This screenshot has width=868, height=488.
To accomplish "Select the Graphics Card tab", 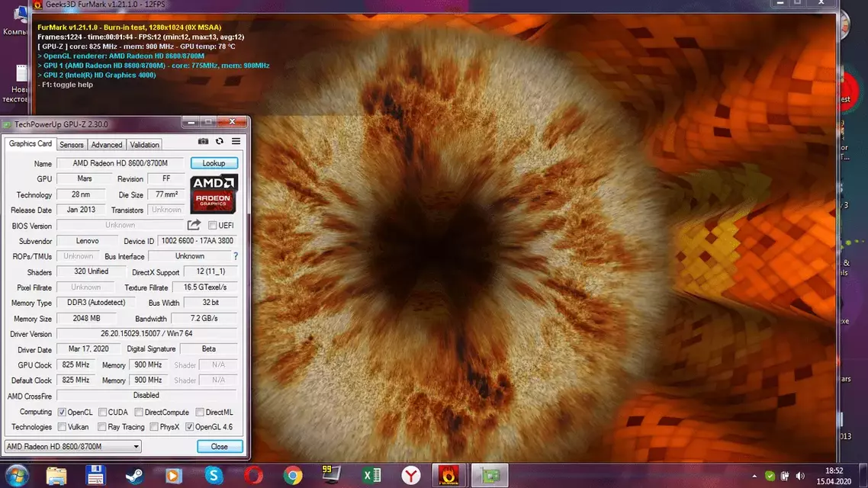I will click(31, 144).
